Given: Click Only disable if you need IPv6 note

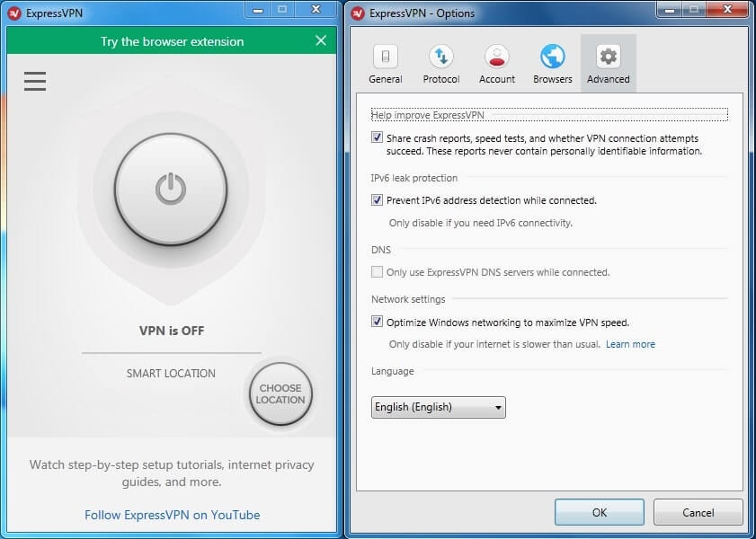Looking at the screenshot, I should coord(481,223).
